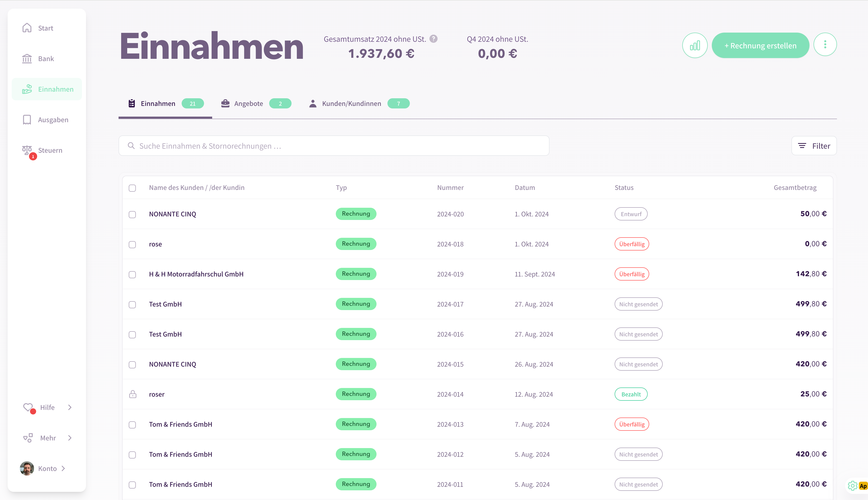The image size is (868, 500).
Task: Open the Konto profile avatar
Action: click(x=27, y=468)
